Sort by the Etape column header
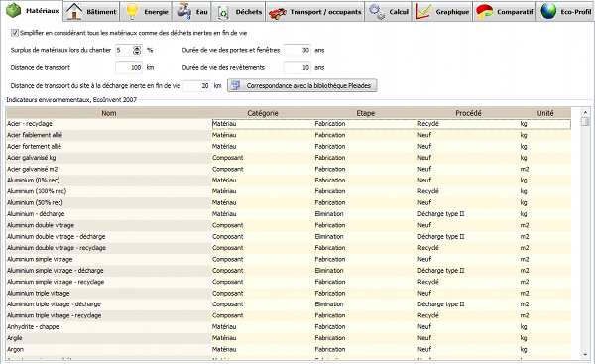Viewport: 595px width, 364px height. pos(365,113)
